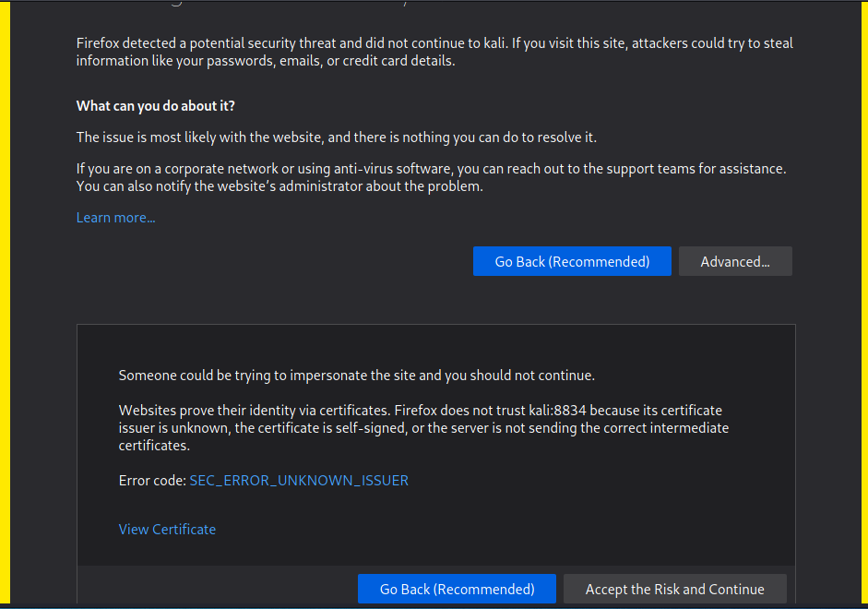
Task: Click the text 'Someone could be trying to impersonate the site'
Action: 267,376
